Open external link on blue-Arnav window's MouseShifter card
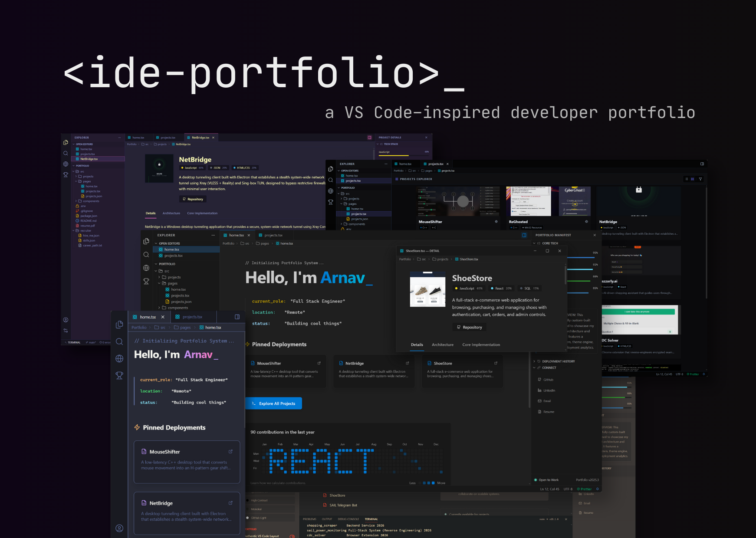The width and height of the screenshot is (756, 538). pos(319,363)
